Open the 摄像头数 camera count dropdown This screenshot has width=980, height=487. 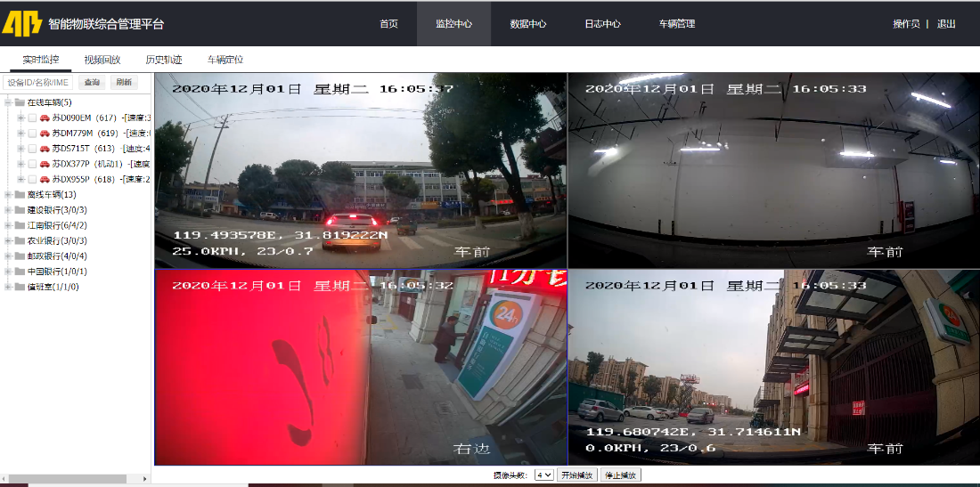pos(543,475)
